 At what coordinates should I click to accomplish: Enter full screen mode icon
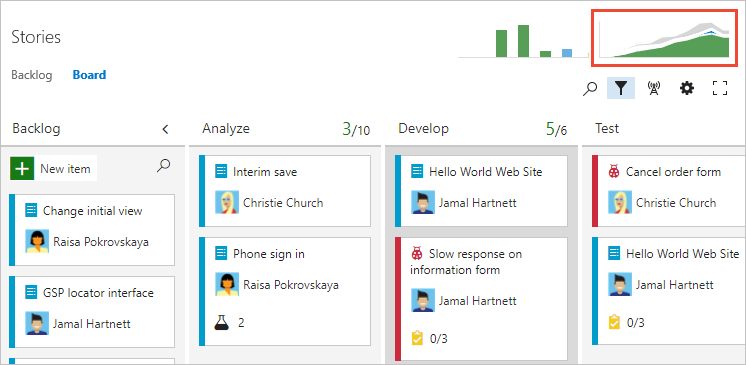(720, 88)
